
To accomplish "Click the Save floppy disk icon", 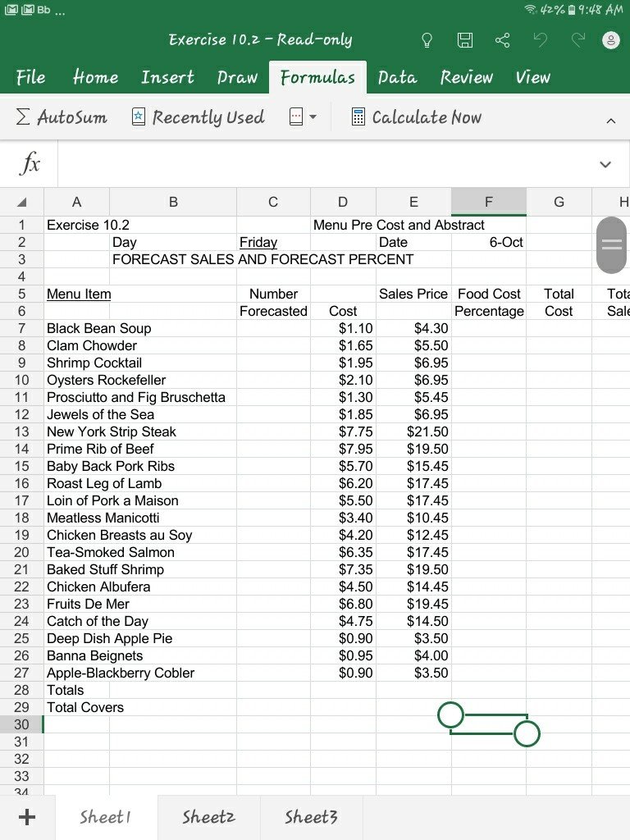I will pyautogui.click(x=464, y=40).
